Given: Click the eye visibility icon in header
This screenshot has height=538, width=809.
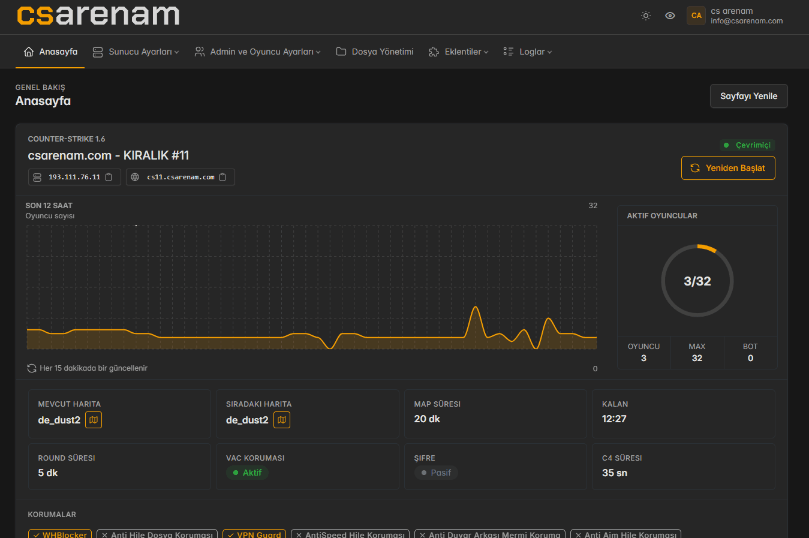Looking at the screenshot, I should pos(670,15).
